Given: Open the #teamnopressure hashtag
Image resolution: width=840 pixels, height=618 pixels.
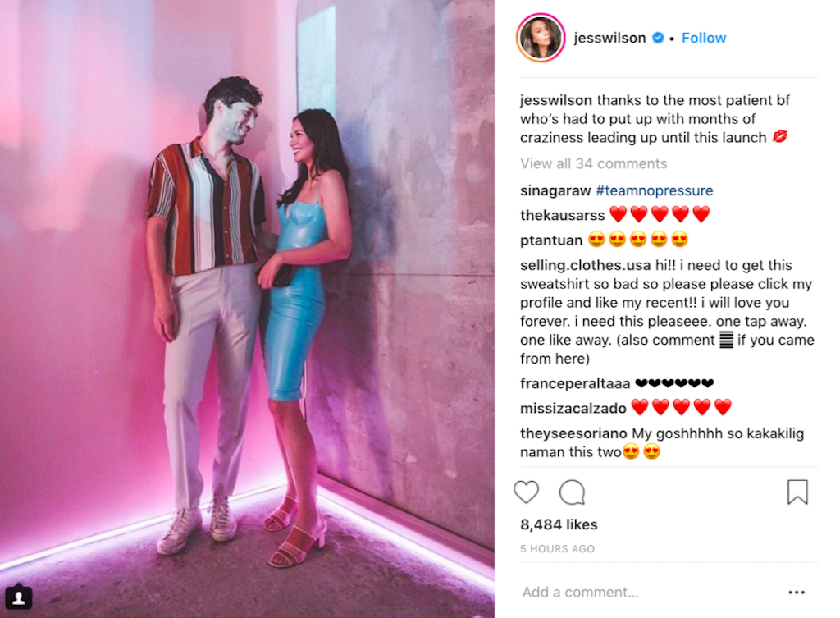Looking at the screenshot, I should click(x=654, y=190).
